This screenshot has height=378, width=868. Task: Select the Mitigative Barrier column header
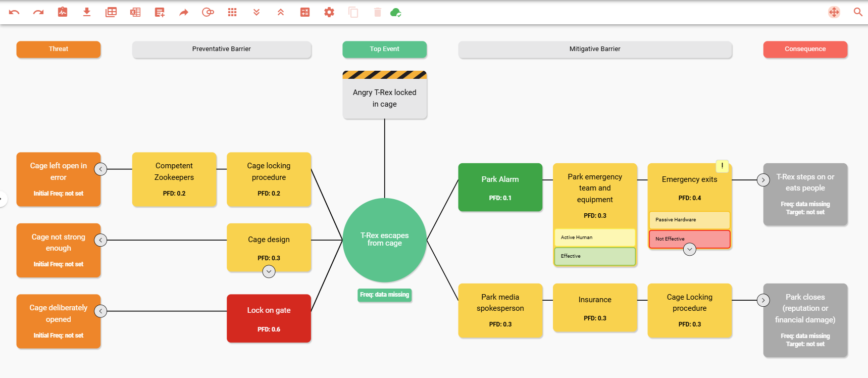595,49
